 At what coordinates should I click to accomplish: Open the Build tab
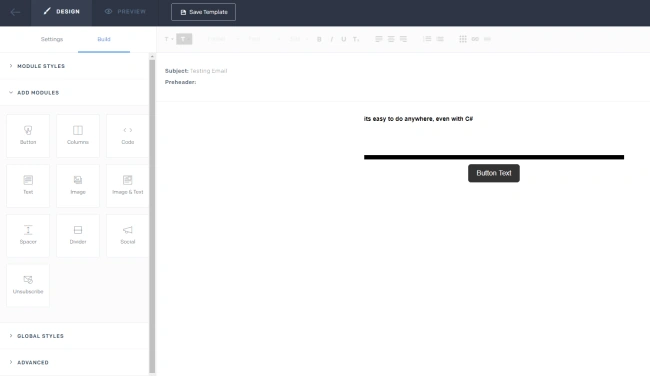pyautogui.click(x=104, y=39)
